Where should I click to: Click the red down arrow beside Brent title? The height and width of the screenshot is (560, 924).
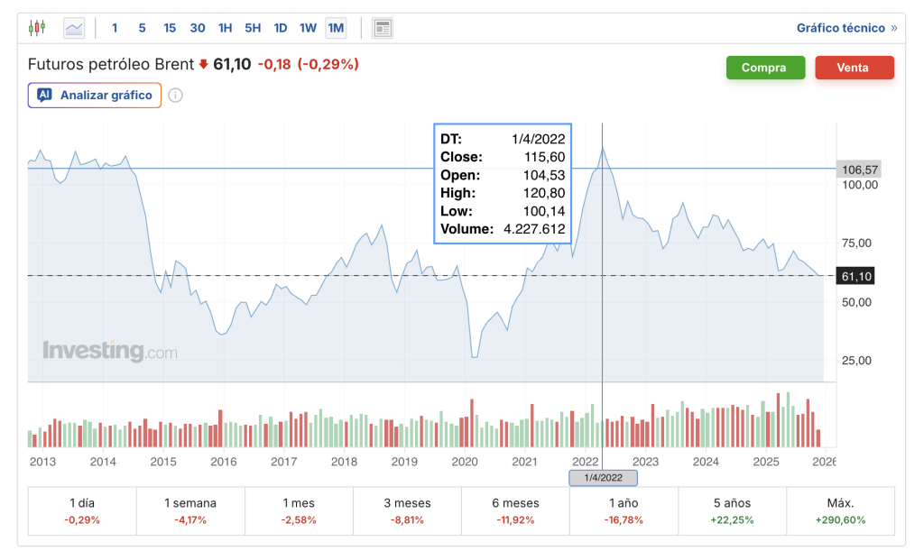coord(203,64)
